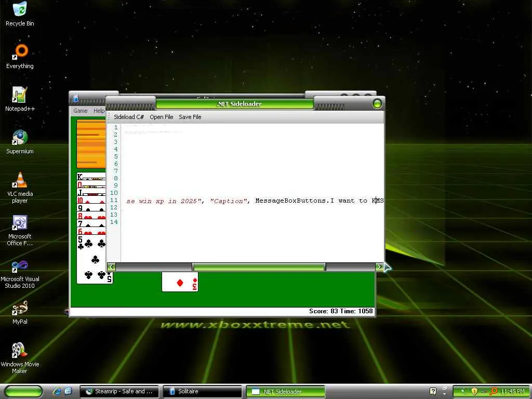Click the .NET Sideloader title bar

[239, 104]
